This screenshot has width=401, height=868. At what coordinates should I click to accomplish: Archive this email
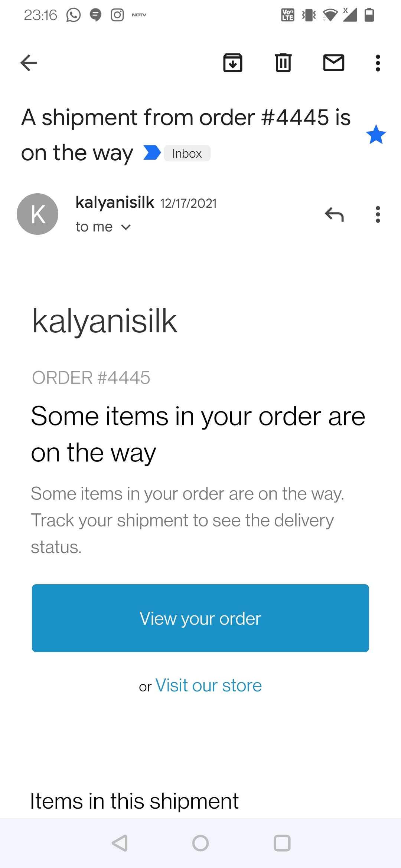coord(233,63)
